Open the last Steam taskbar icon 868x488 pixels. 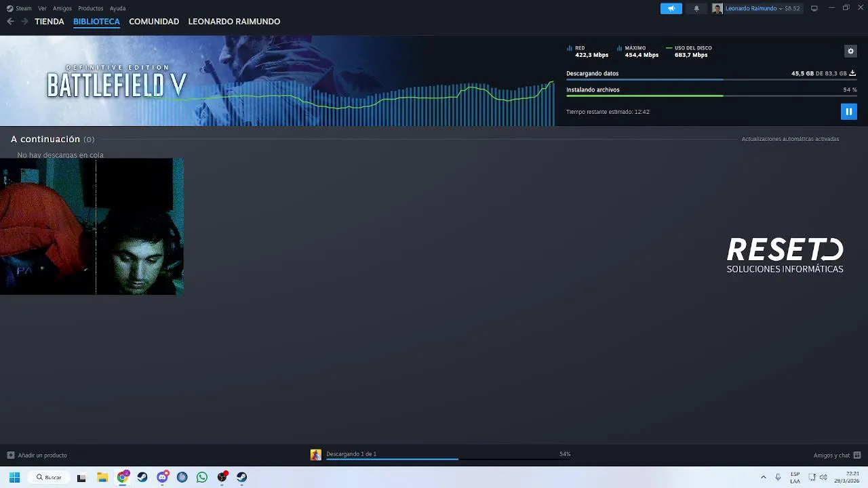coord(242,477)
